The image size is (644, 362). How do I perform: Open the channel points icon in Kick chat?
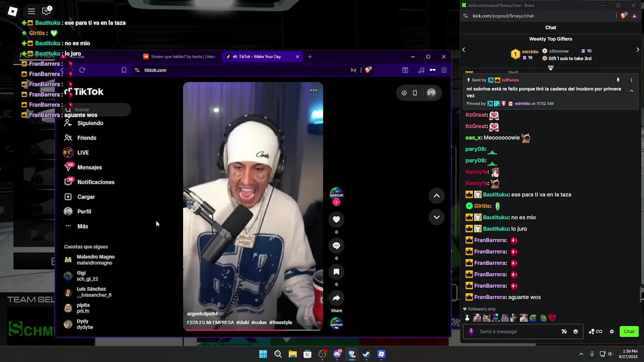(x=595, y=331)
